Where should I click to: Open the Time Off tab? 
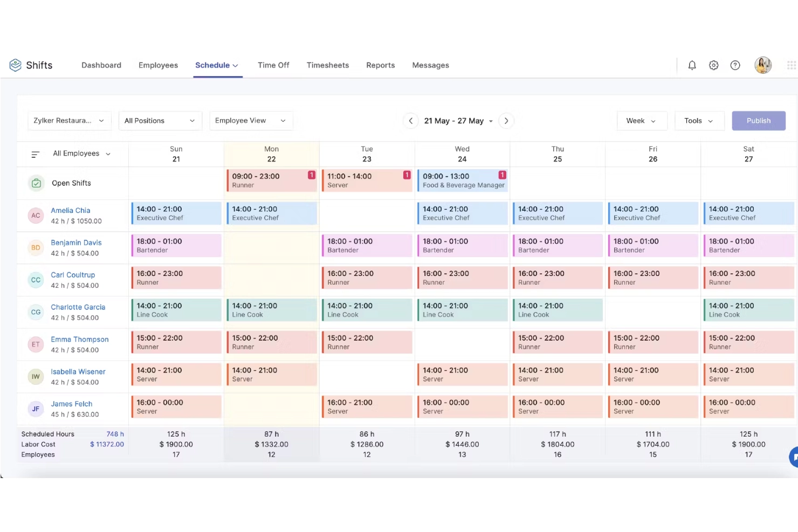tap(273, 65)
